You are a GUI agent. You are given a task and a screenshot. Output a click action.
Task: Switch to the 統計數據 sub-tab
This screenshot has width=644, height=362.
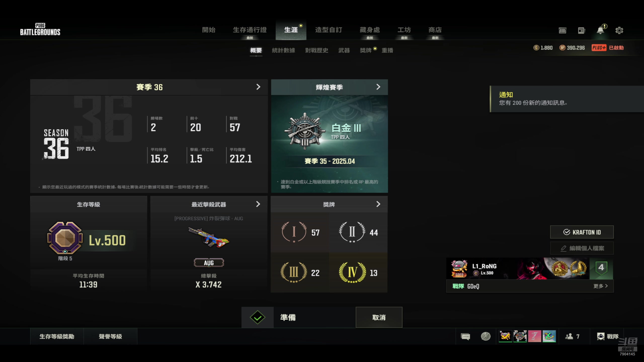[284, 50]
